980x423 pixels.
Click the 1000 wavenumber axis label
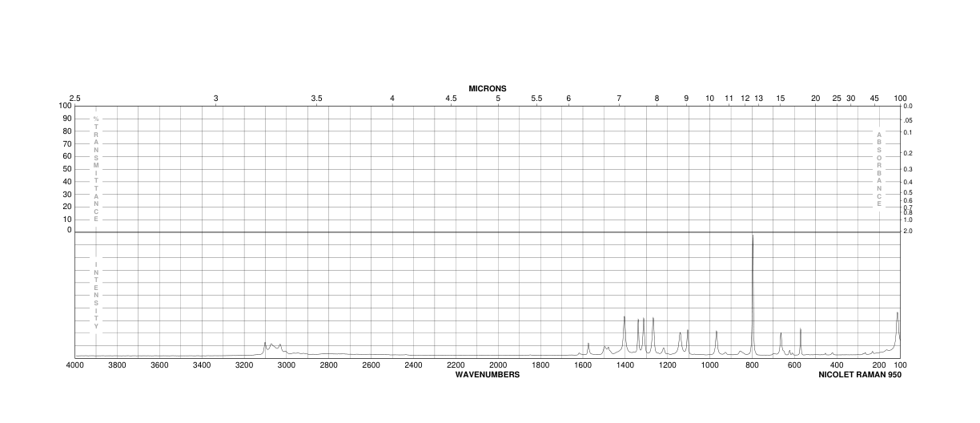point(709,366)
